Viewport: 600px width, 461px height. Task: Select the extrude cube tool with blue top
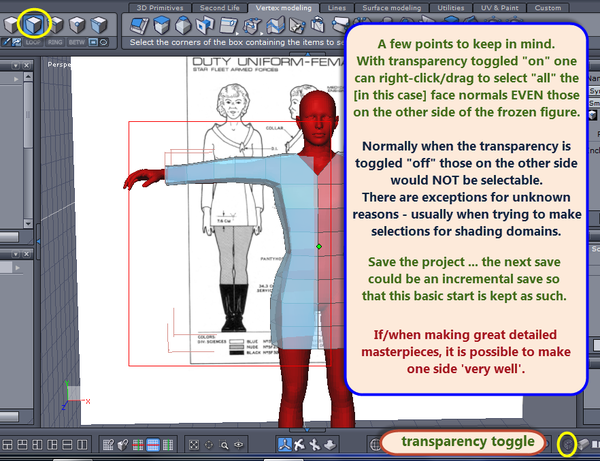161,25
